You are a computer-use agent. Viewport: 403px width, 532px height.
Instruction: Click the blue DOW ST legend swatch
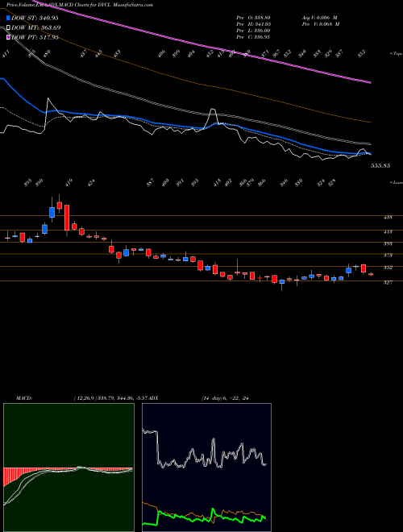pyautogui.click(x=8, y=18)
